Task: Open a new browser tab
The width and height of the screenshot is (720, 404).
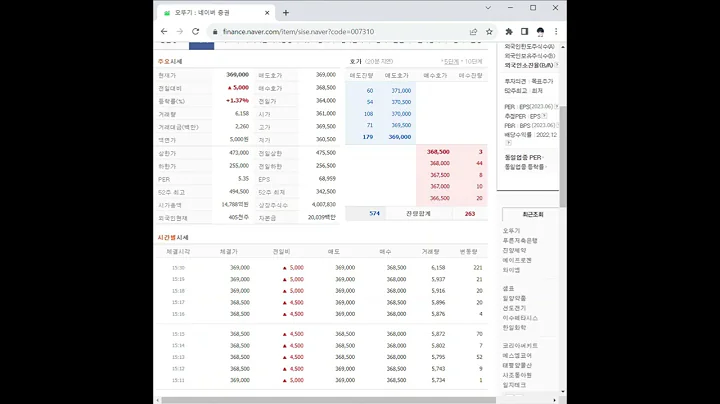Action: point(286,13)
